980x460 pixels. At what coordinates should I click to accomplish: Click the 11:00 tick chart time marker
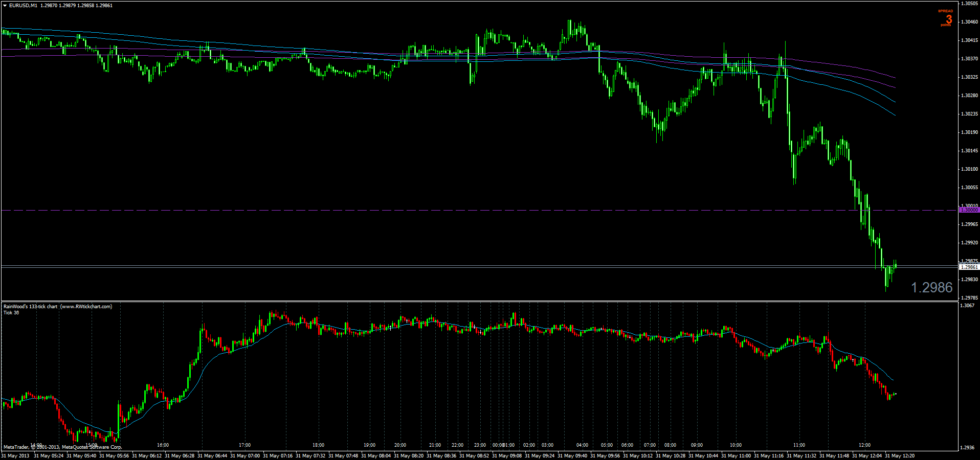tap(799, 445)
